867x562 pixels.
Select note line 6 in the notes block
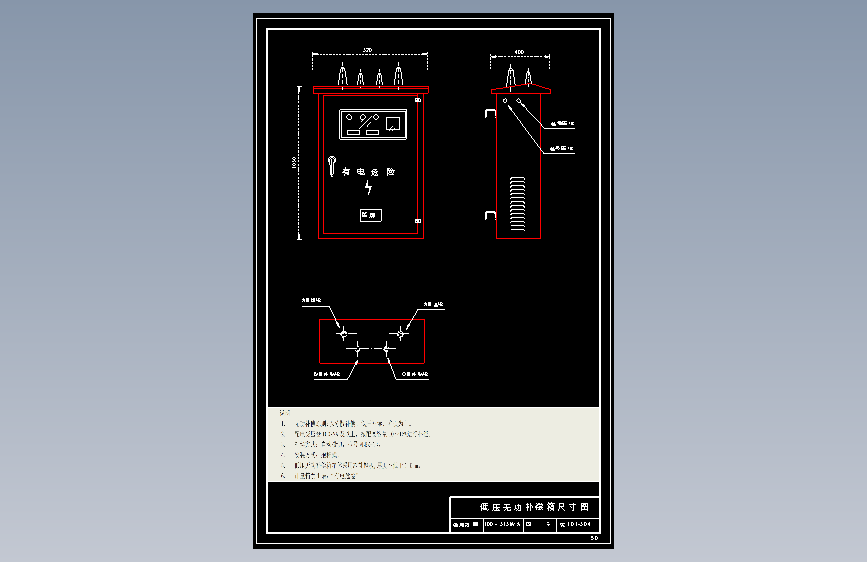pos(320,476)
